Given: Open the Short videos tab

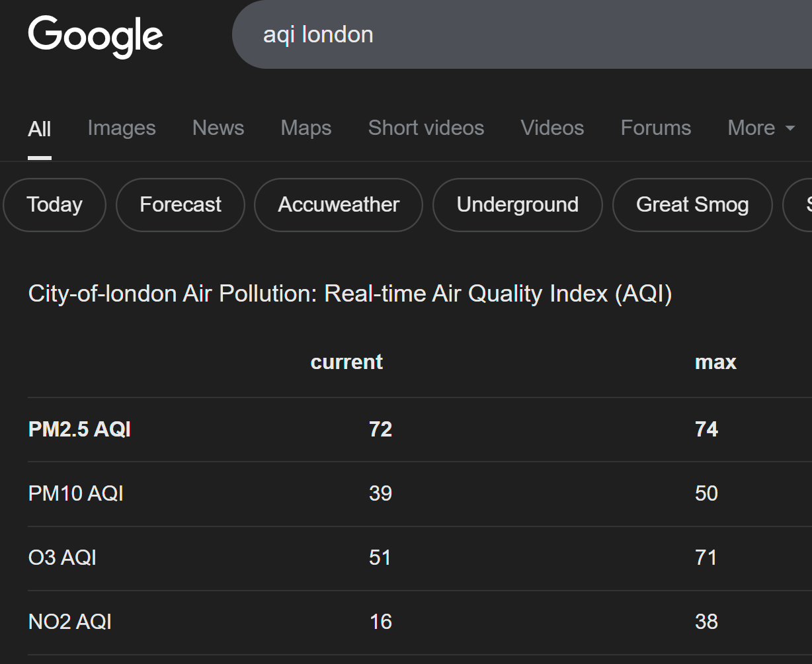Looking at the screenshot, I should click(x=426, y=128).
